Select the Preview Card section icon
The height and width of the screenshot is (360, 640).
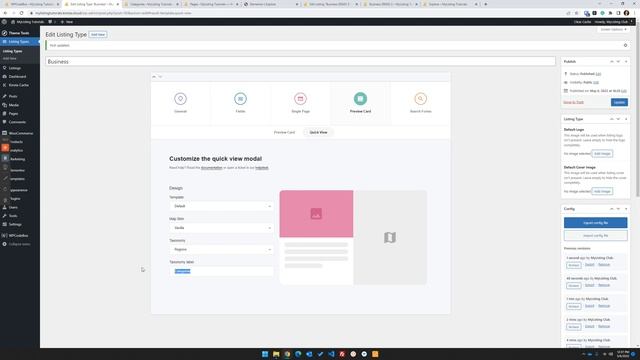[360, 99]
